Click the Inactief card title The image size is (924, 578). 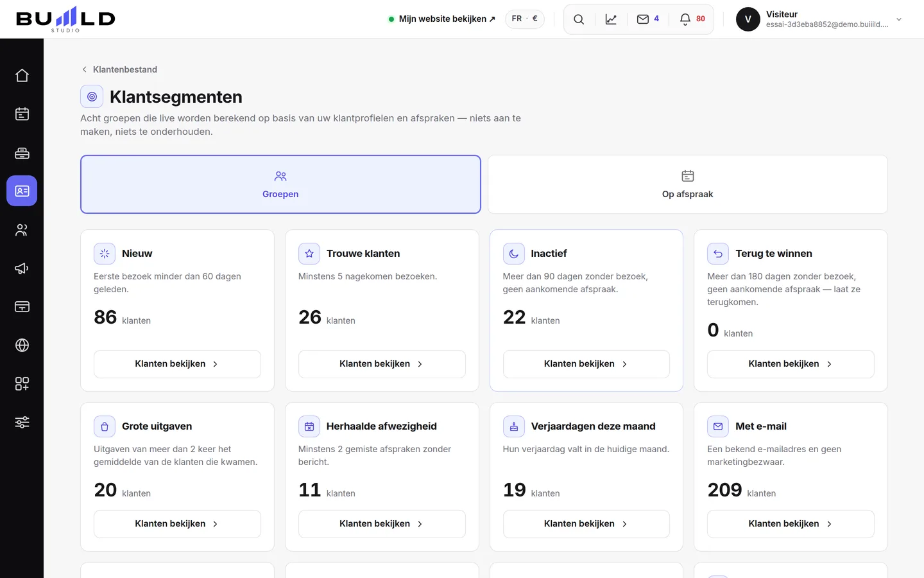pos(549,254)
